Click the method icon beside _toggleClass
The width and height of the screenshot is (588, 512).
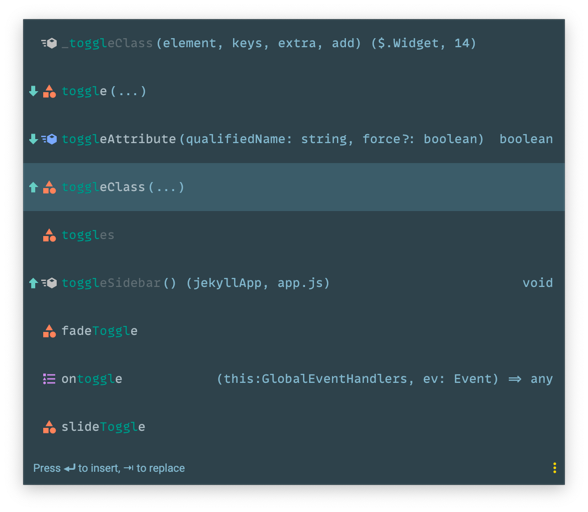pyautogui.click(x=49, y=43)
